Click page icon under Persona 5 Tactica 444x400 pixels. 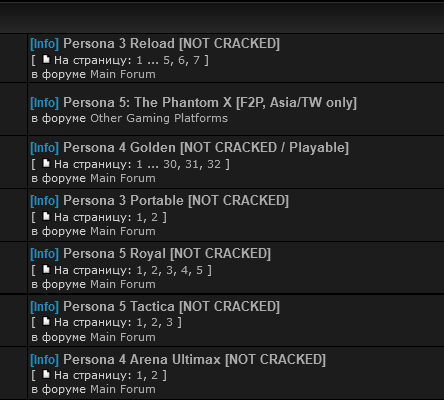46,322
